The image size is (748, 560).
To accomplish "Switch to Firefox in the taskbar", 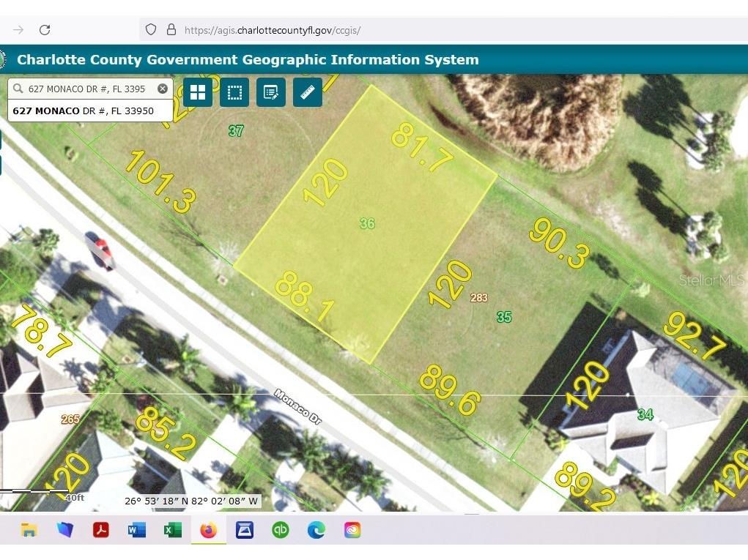I will coord(208,529).
